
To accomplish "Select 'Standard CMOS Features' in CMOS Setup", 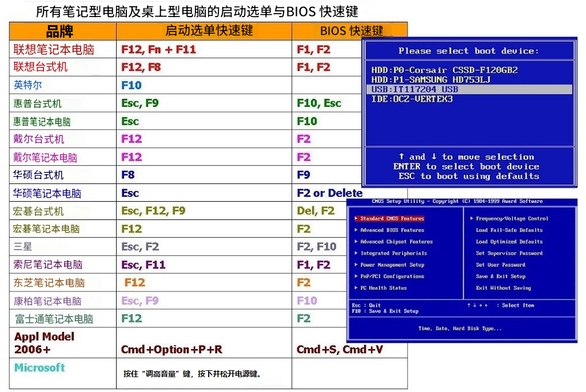I will [x=392, y=219].
